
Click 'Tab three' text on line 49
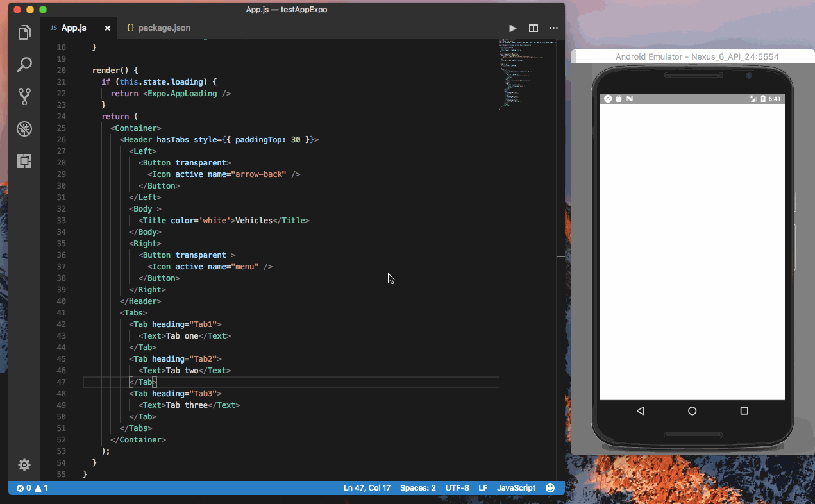tap(187, 405)
